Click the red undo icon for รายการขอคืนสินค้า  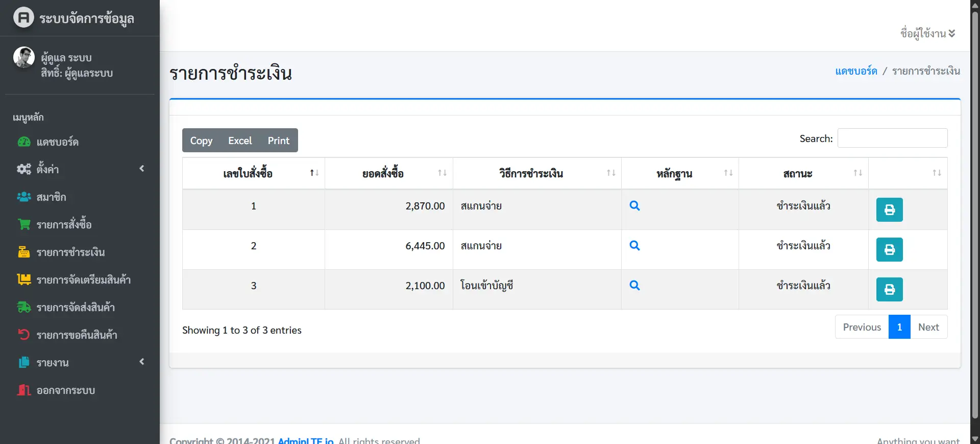(x=24, y=335)
